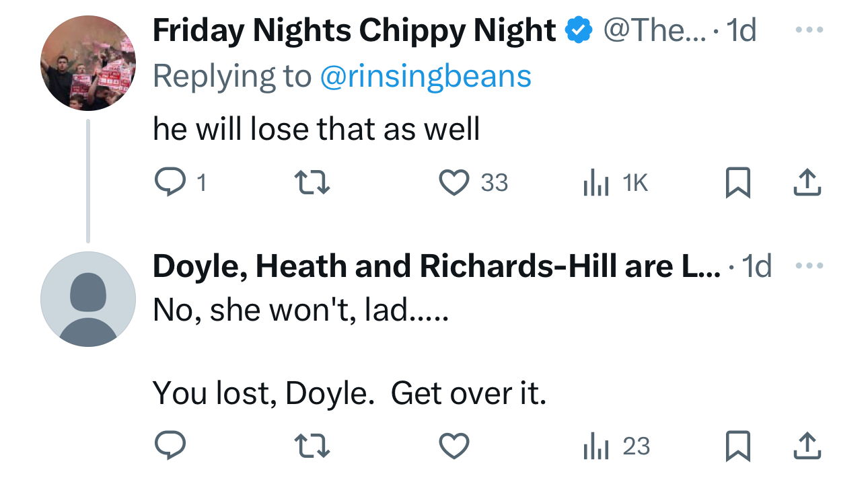The height and width of the screenshot is (482, 868).
Task: Bookmark the "You lost, Doyle" reply
Action: click(x=737, y=446)
